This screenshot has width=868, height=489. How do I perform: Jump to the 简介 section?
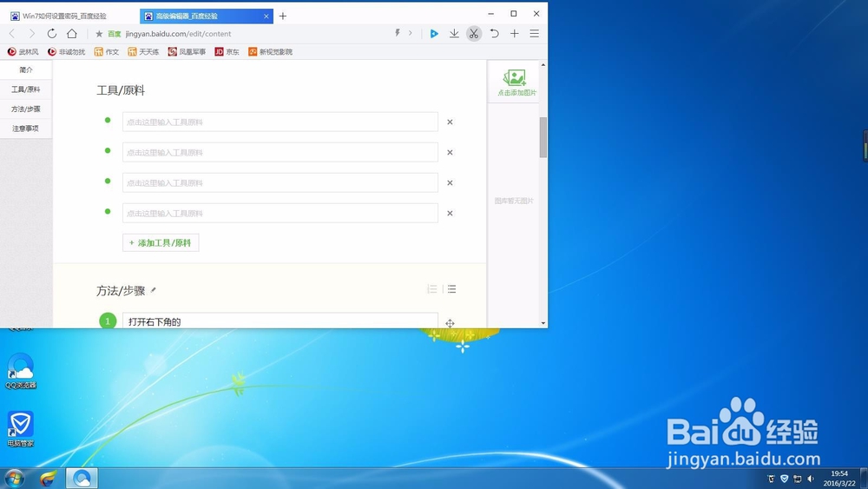(26, 69)
